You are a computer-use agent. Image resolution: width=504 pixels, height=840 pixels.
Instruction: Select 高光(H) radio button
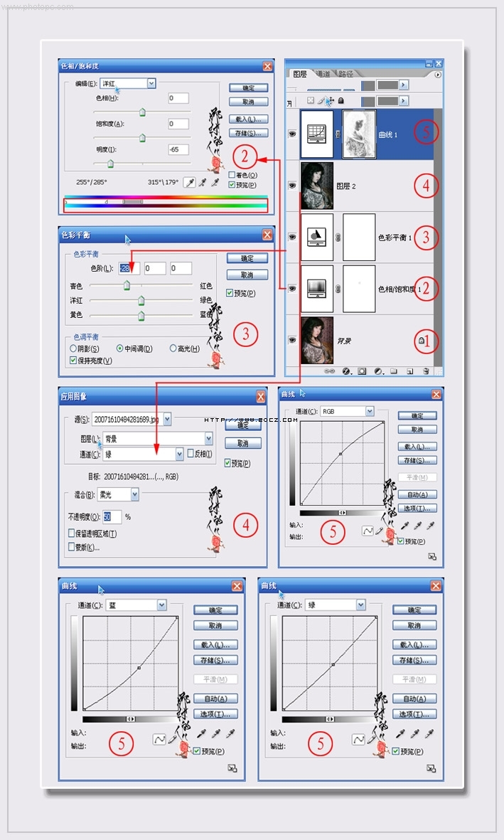click(x=173, y=349)
